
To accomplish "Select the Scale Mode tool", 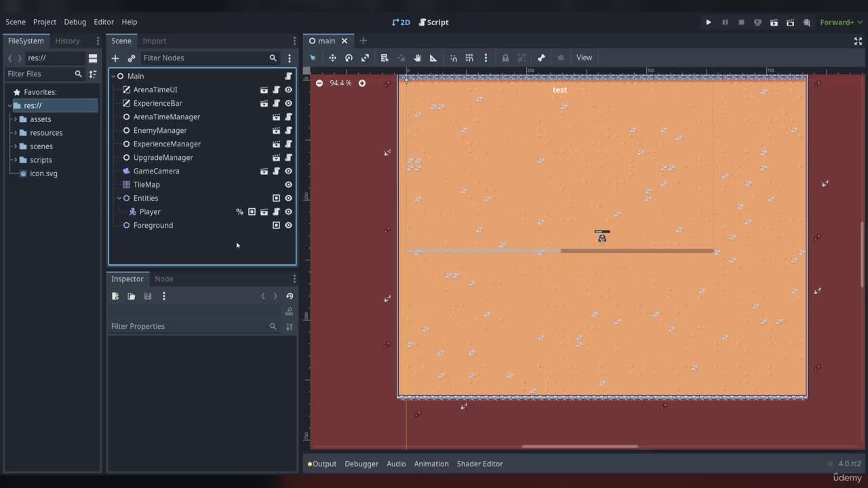I will [365, 58].
